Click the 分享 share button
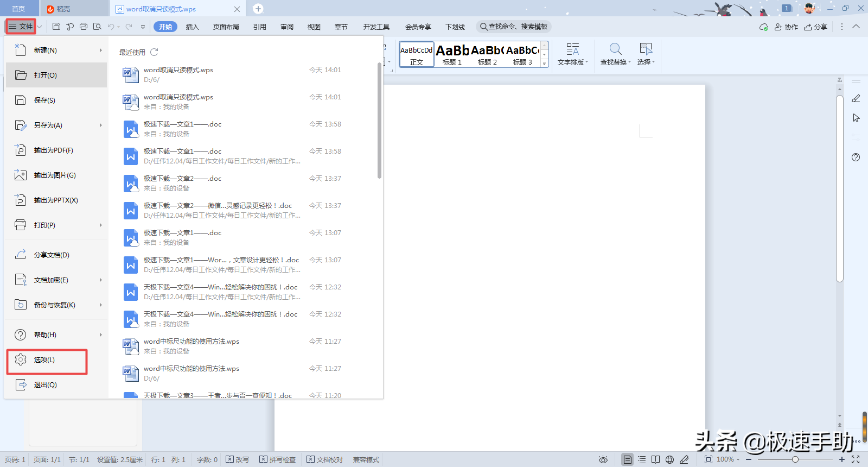The height and width of the screenshot is (467, 868). 816,27
